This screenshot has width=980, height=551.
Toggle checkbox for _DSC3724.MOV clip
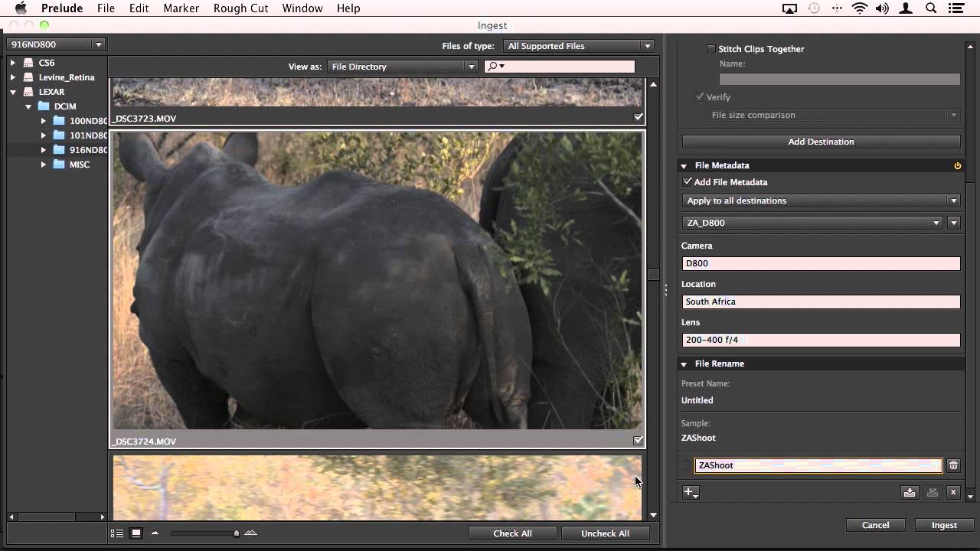point(639,441)
